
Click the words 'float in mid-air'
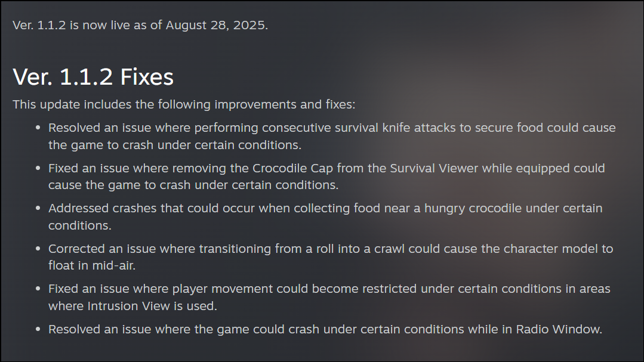[x=91, y=265]
